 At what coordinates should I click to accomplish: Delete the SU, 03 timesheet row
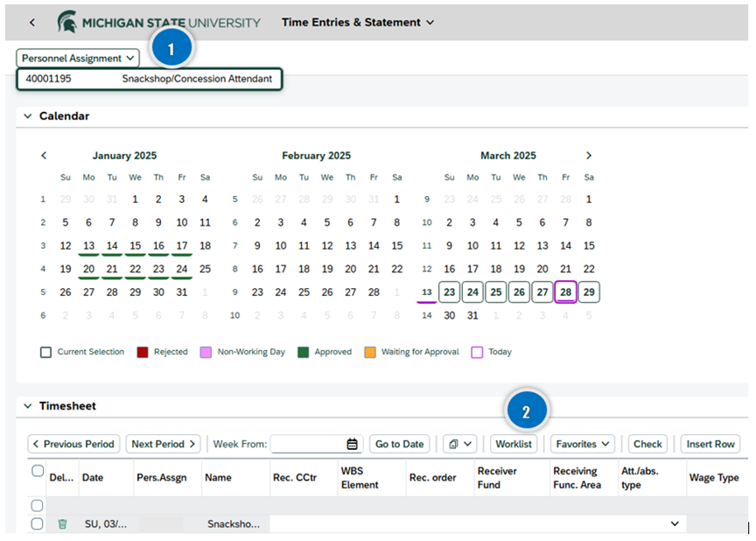click(62, 523)
